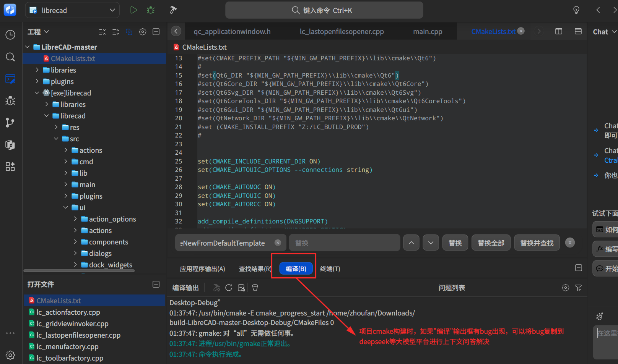
Task: Collapse the ui folder
Action: [x=66, y=207]
